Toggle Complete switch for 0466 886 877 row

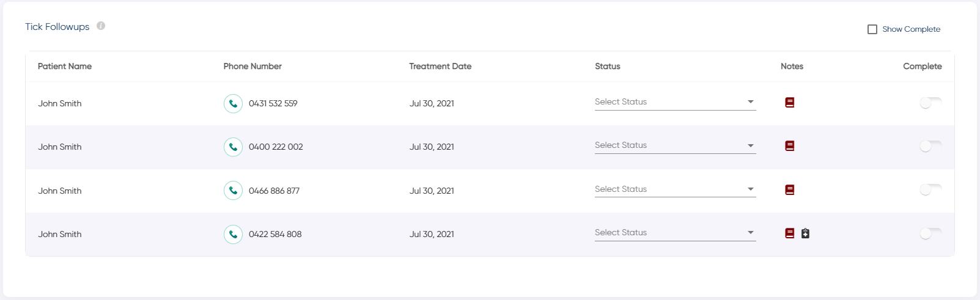(930, 191)
